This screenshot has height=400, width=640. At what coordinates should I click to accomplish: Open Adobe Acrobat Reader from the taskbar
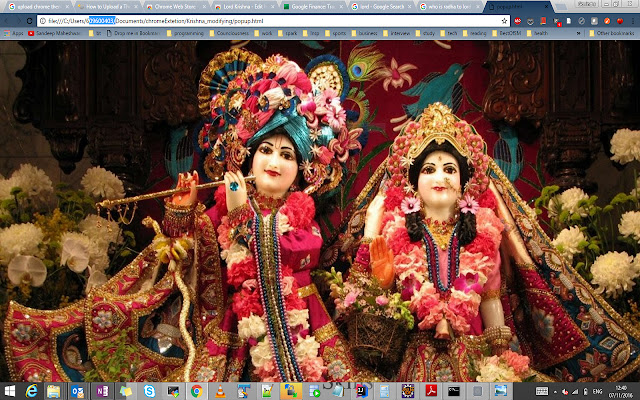pyautogui.click(x=431, y=391)
